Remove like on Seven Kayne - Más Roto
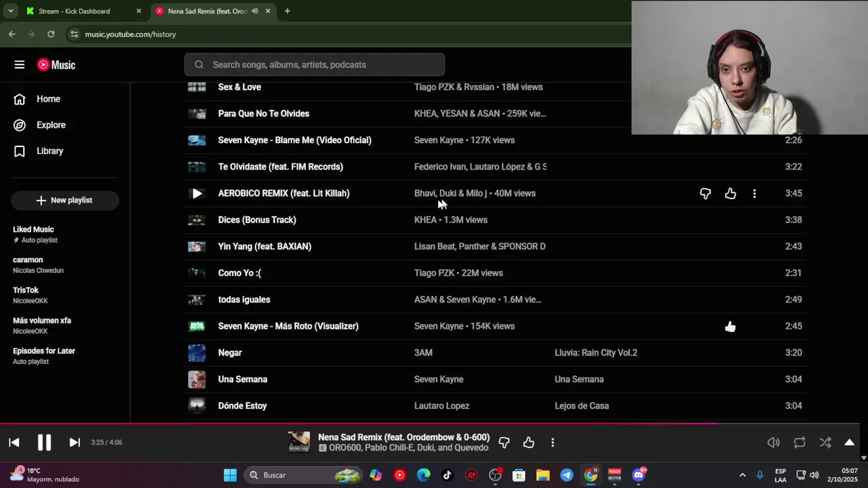 pos(730,326)
